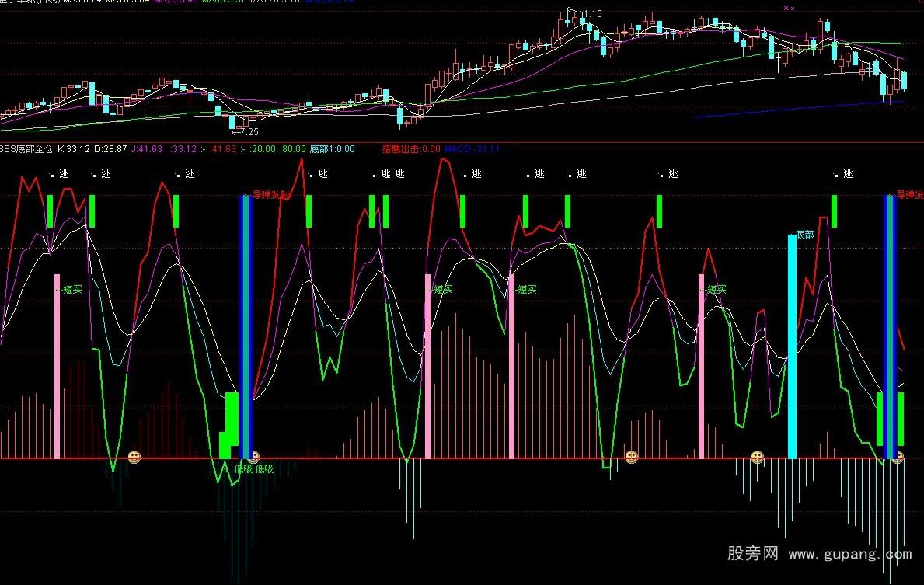Click the 底部1:0.00 cyan readout
The width and height of the screenshot is (924, 585).
333,149
